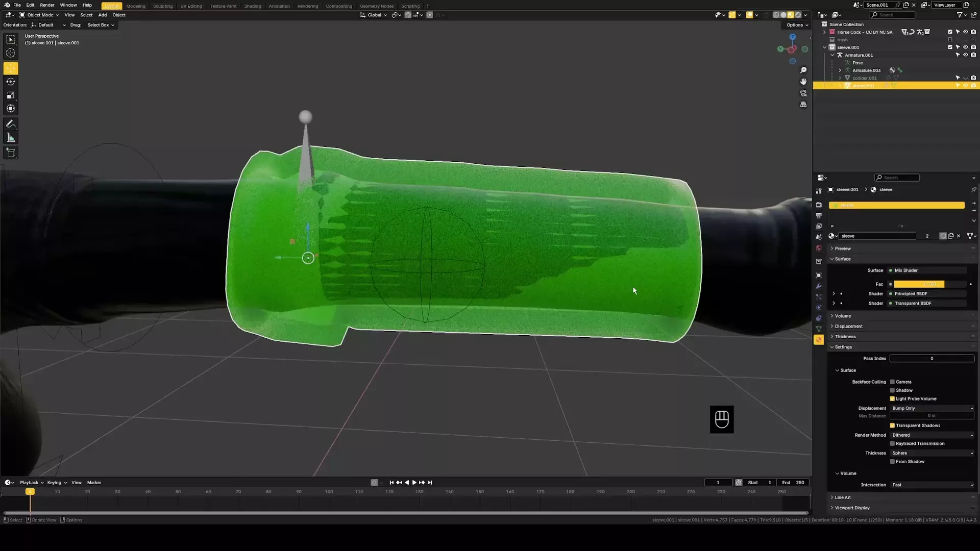Image resolution: width=980 pixels, height=551 pixels.
Task: Enable Backface Culling Camera checkbox
Action: [x=892, y=382]
